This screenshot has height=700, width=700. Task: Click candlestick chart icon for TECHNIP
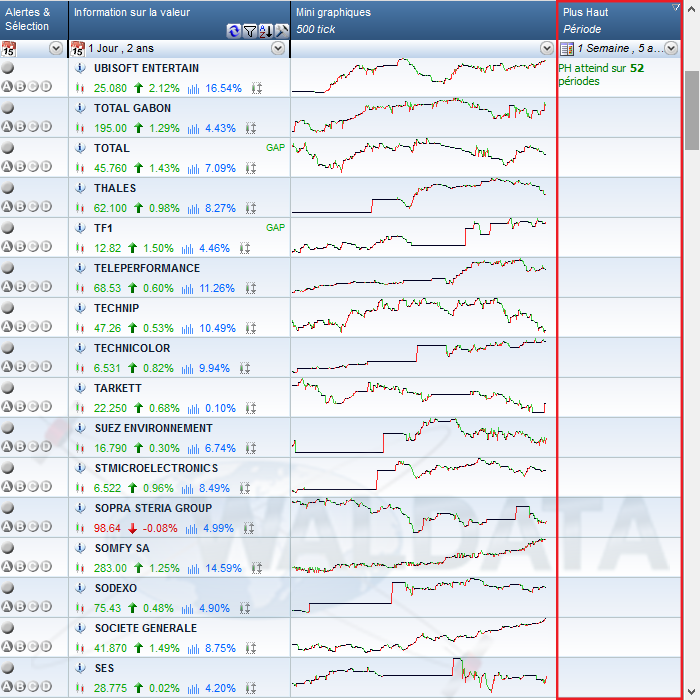click(x=80, y=328)
